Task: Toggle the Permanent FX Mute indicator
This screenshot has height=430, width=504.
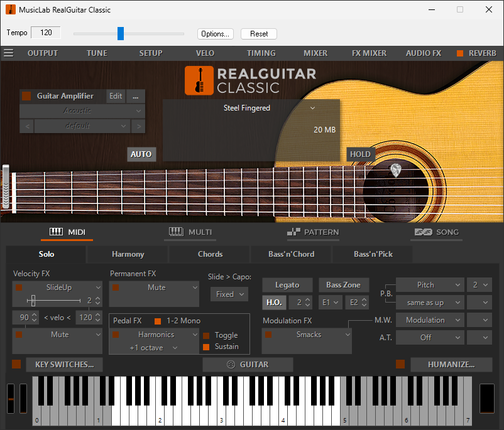Action: (116, 288)
